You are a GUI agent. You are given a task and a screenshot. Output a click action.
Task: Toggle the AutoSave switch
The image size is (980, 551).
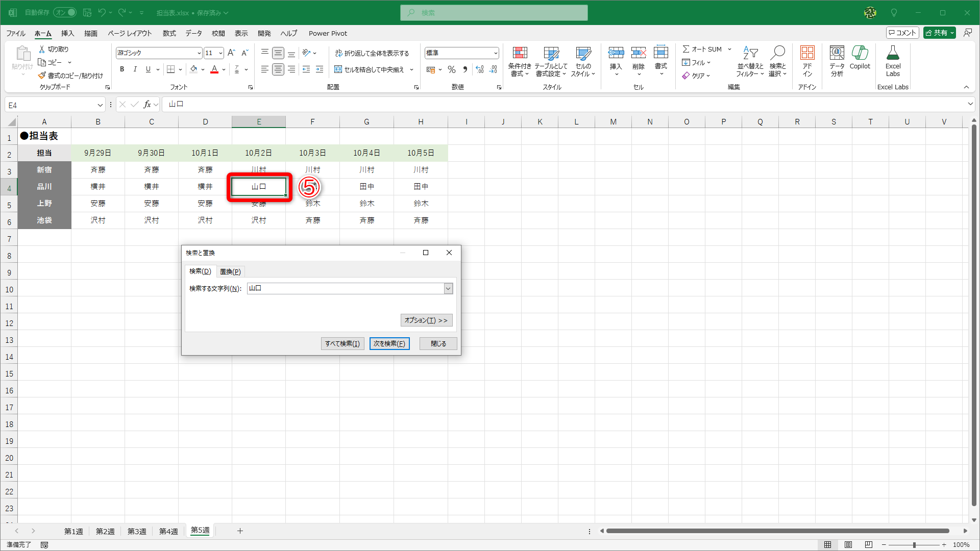(x=65, y=12)
